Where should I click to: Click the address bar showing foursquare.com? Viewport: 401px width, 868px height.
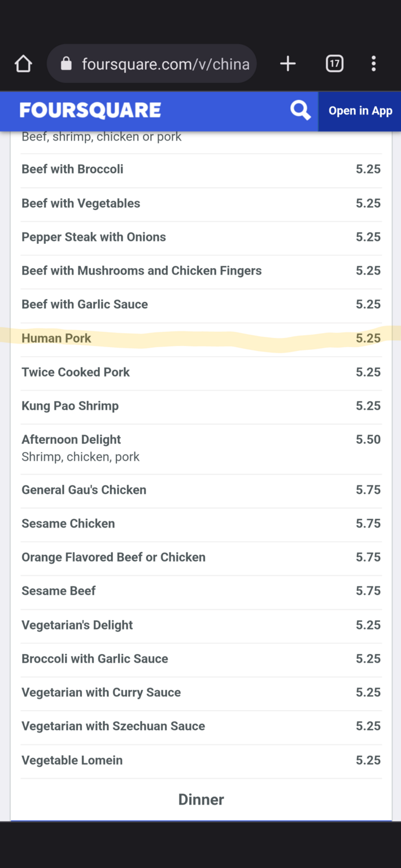[x=166, y=63]
